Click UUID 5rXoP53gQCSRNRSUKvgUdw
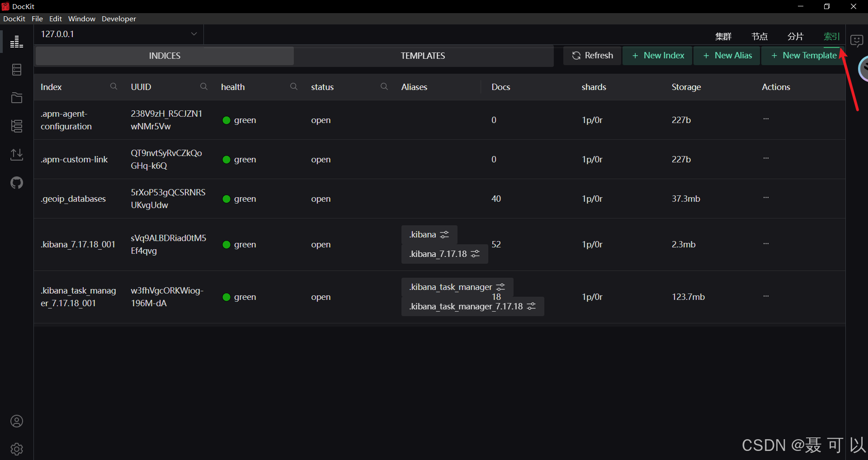868x460 pixels. coord(168,199)
